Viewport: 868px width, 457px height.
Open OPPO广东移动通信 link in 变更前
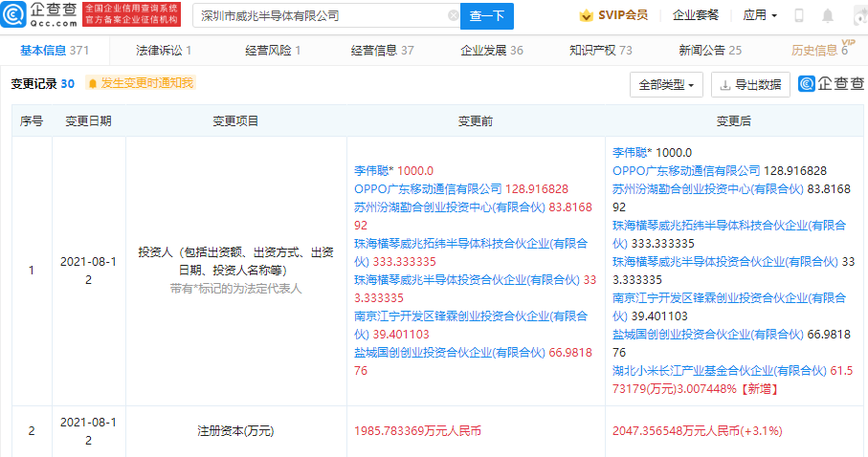pos(428,189)
